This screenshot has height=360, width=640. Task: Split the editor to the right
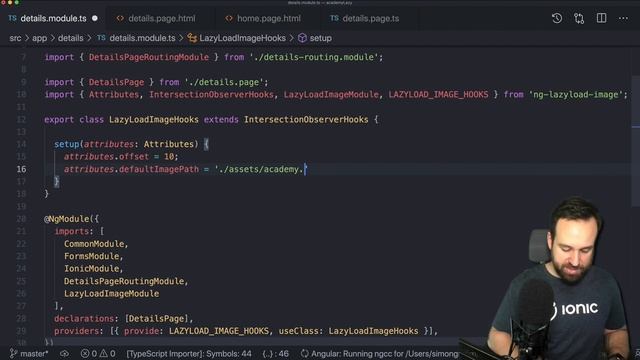click(x=601, y=18)
